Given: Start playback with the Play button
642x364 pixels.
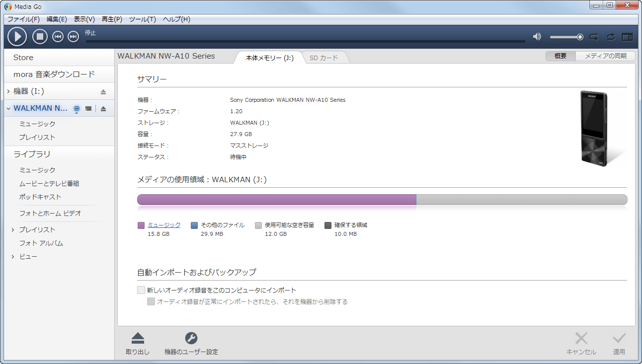Looking at the screenshot, I should (17, 36).
